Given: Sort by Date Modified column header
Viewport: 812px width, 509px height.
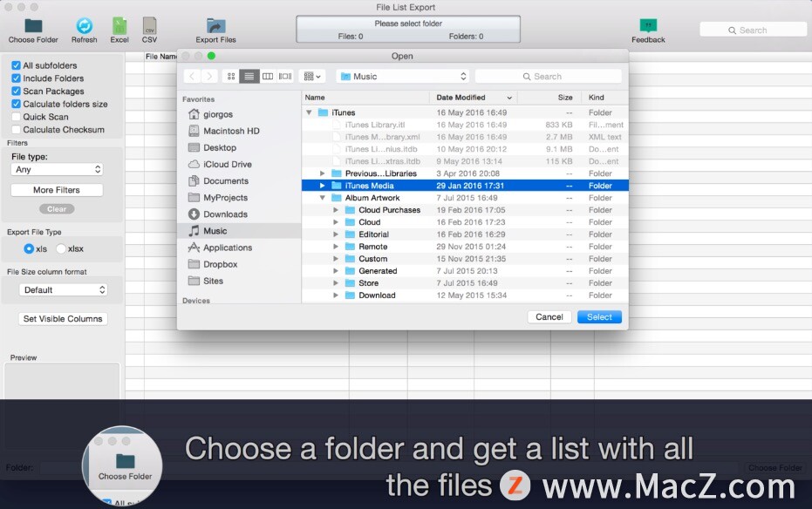Looking at the screenshot, I should (474, 98).
